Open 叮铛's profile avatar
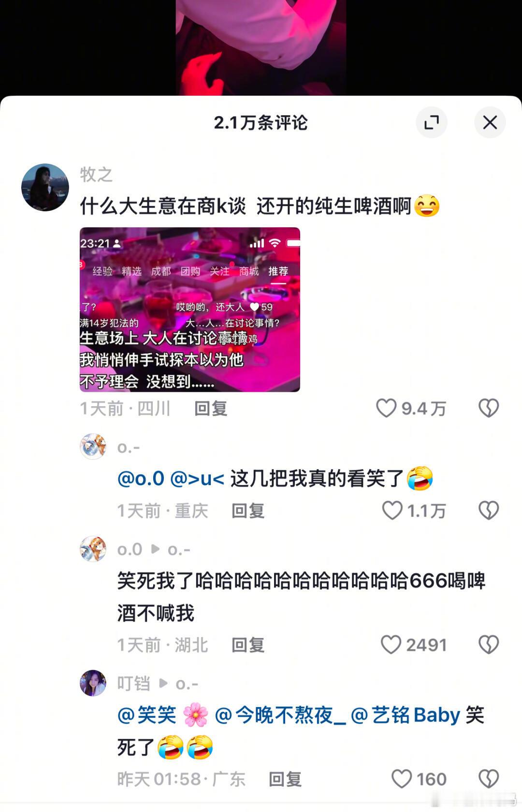Image resolution: width=522 pixels, height=812 pixels. click(93, 683)
